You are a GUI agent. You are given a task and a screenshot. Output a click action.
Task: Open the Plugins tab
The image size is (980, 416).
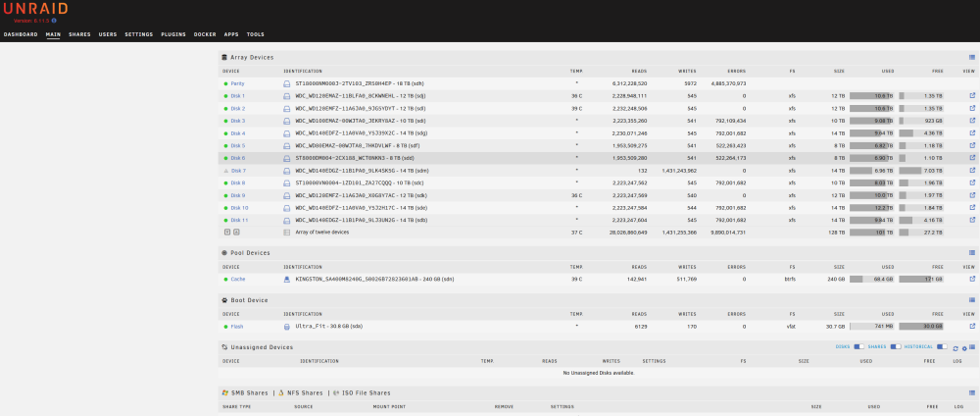point(173,34)
